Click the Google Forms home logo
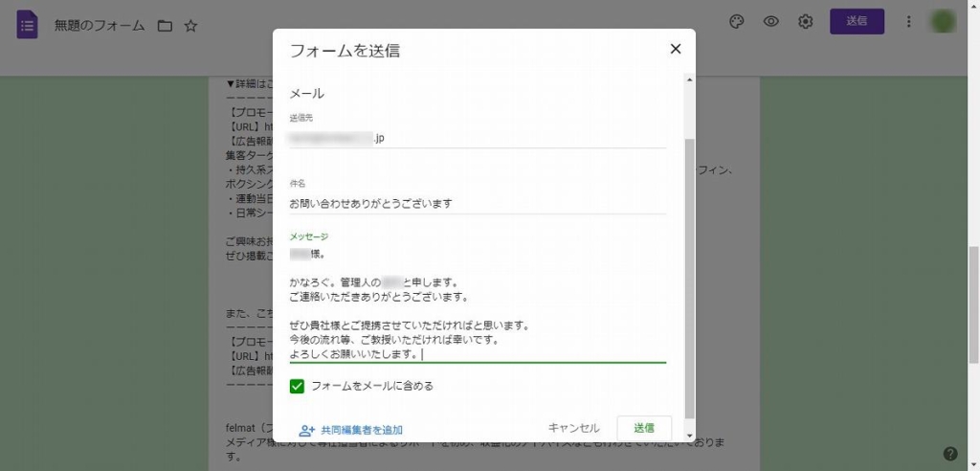The height and width of the screenshot is (471, 980). 27,26
